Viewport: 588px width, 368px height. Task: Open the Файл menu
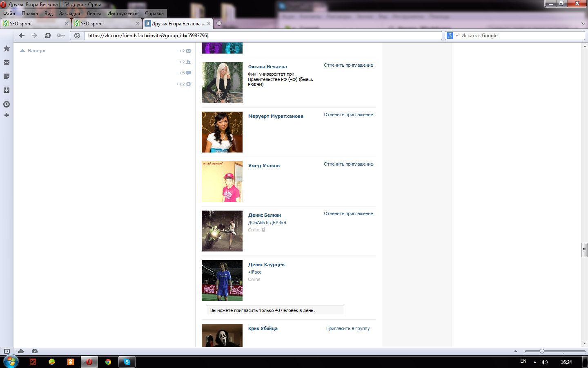[9, 13]
